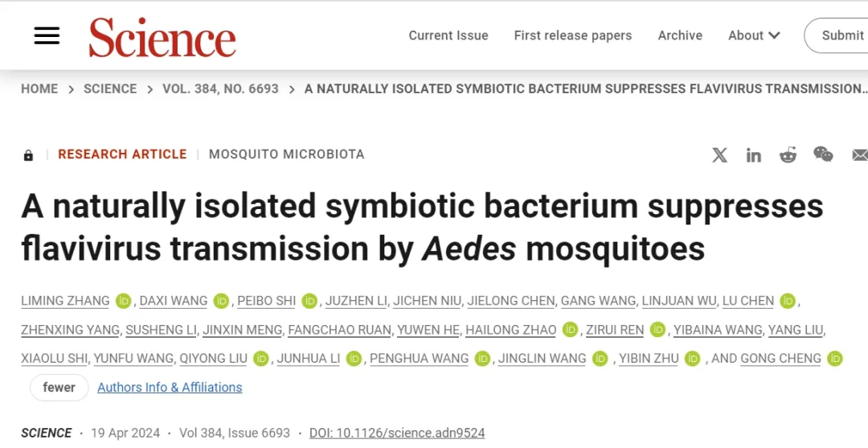
Task: Open Gong Cheng's ORCID iD icon
Action: pos(835,359)
